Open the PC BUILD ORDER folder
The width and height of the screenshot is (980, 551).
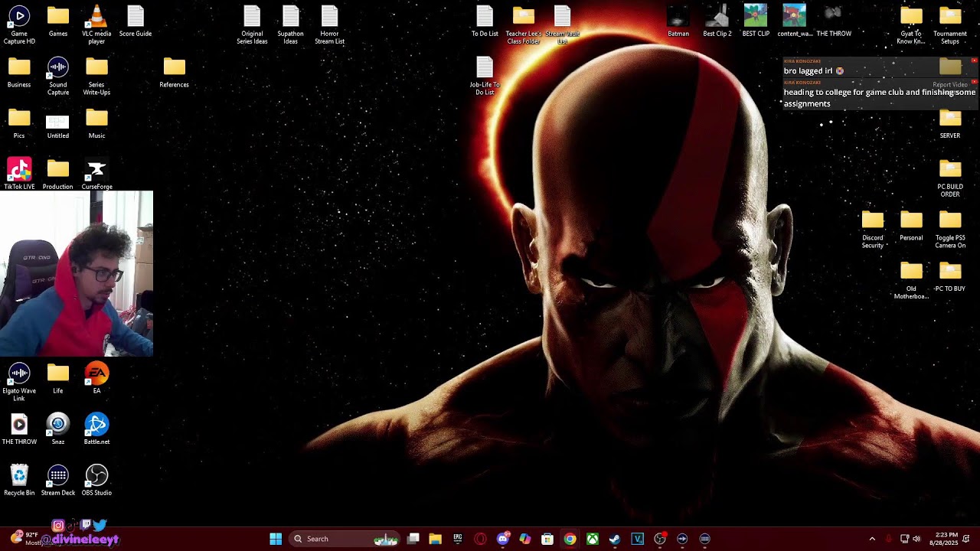pyautogui.click(x=950, y=178)
